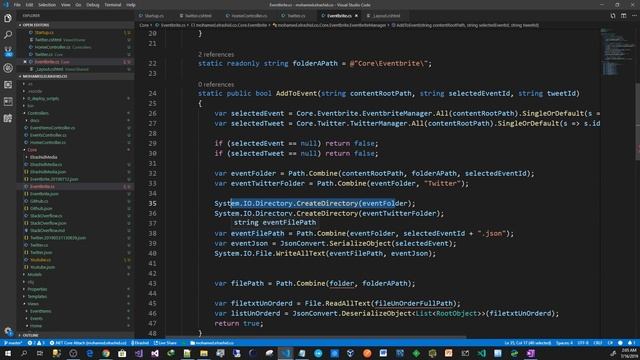Collapse the Core folder
The height and width of the screenshot is (360, 640).
pyautogui.click(x=32, y=150)
